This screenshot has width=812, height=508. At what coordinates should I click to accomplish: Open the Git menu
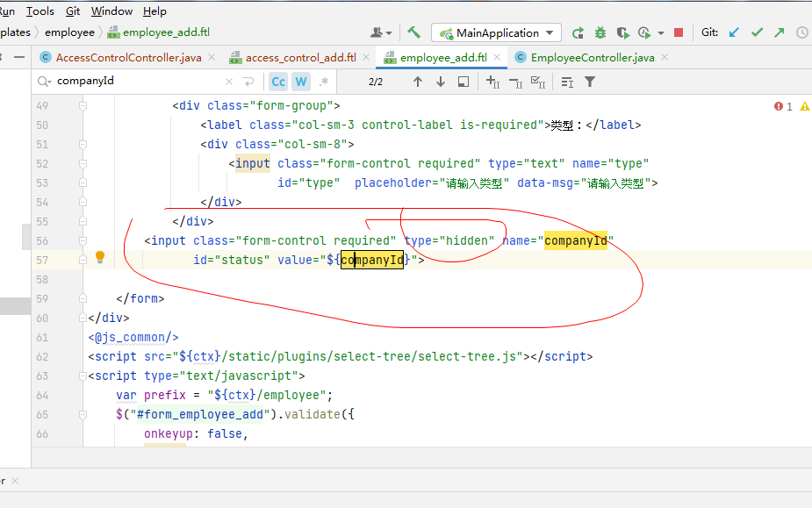point(73,11)
